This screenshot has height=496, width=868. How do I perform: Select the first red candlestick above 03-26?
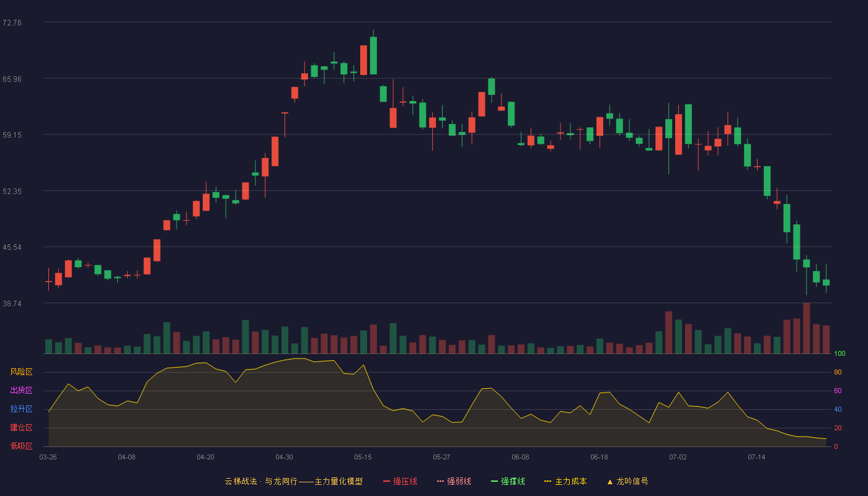48,281
